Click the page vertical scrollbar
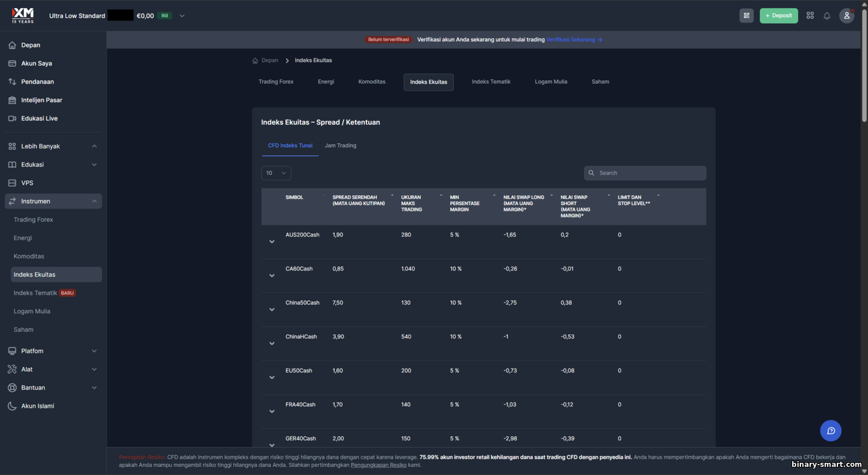 tap(864, 64)
